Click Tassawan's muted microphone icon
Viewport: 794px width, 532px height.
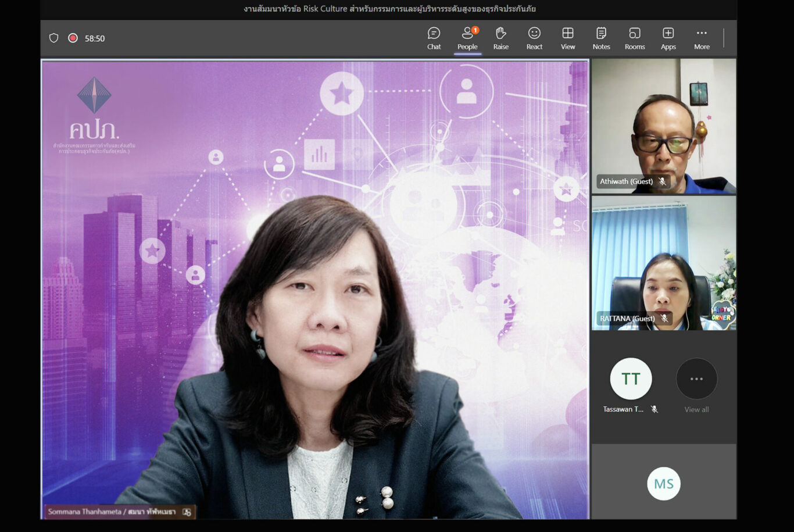[x=654, y=409]
